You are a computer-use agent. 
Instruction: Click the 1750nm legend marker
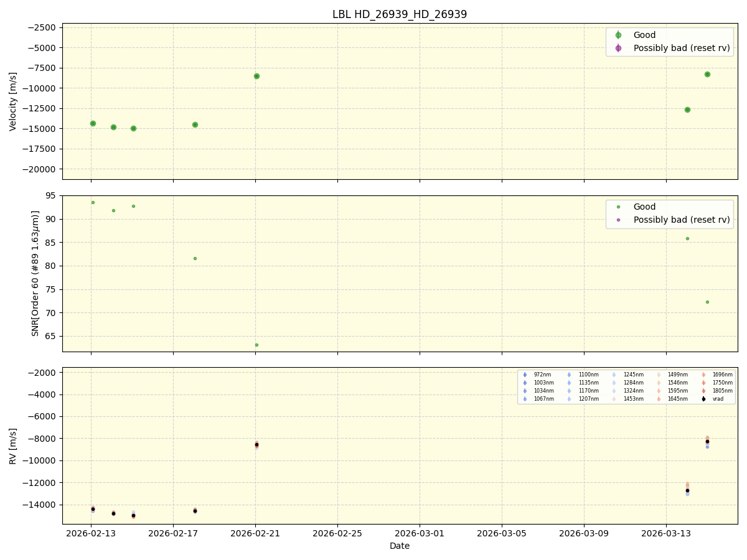(x=703, y=383)
